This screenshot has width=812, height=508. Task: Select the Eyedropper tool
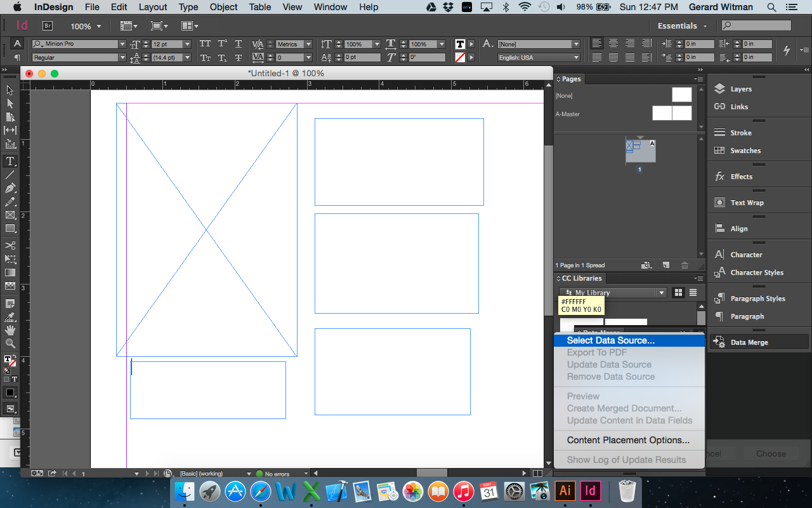(x=10, y=317)
